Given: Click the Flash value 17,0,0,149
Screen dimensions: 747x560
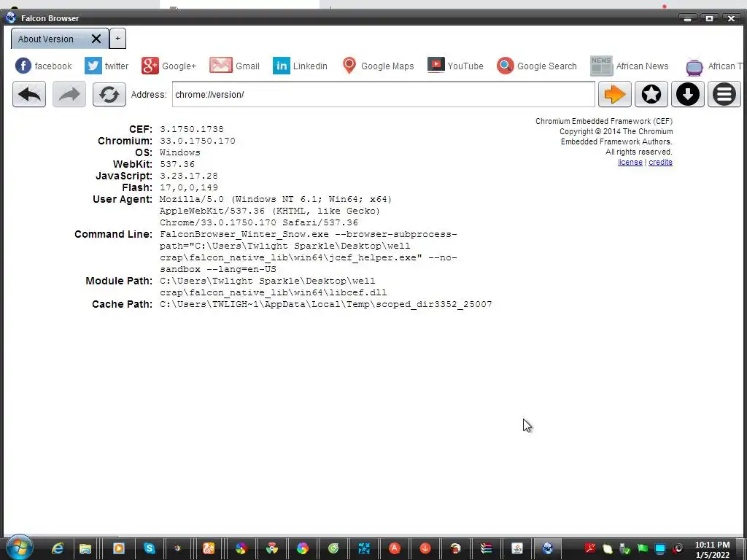Looking at the screenshot, I should 189,187.
